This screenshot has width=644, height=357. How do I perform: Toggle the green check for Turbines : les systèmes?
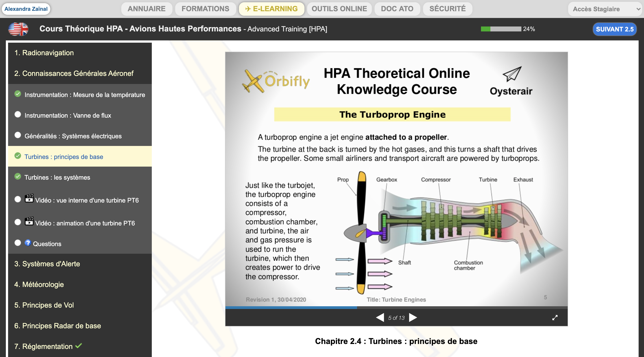[18, 176]
